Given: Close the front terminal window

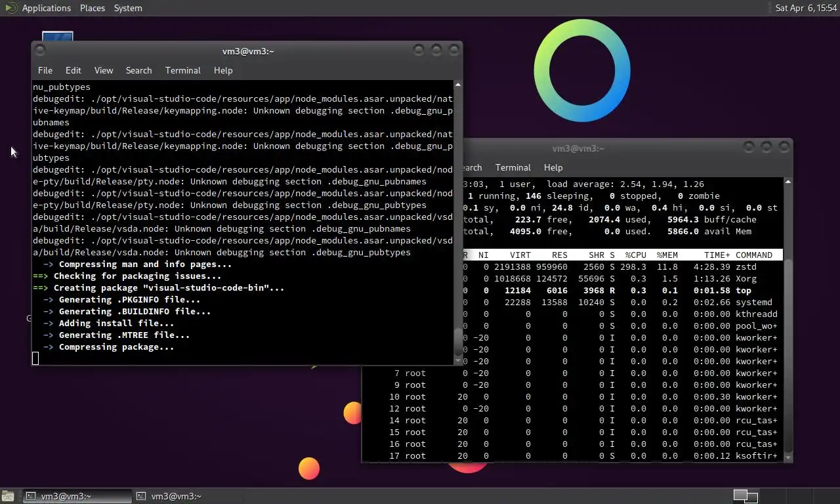Looking at the screenshot, I should click(x=453, y=50).
